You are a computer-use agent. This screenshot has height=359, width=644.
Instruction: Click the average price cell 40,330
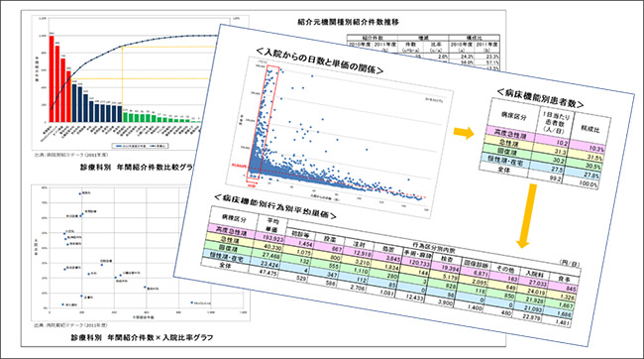(271, 248)
